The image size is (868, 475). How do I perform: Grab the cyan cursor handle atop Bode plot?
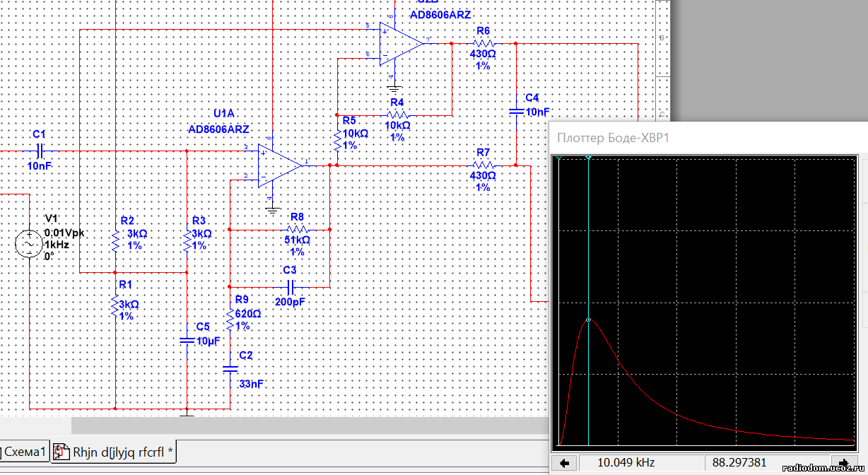tap(588, 158)
